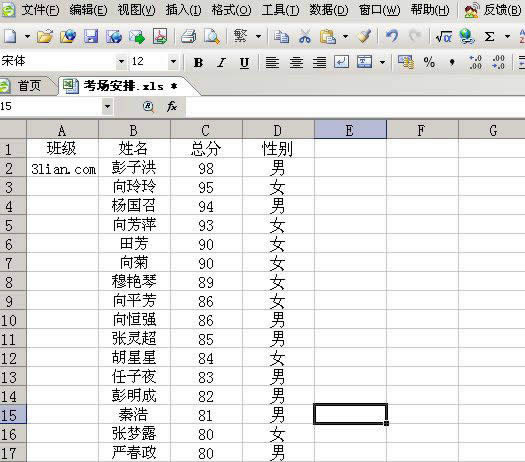This screenshot has width=525, height=462.
Task: Expand the font name dropdown 宋体
Action: pyautogui.click(x=121, y=62)
